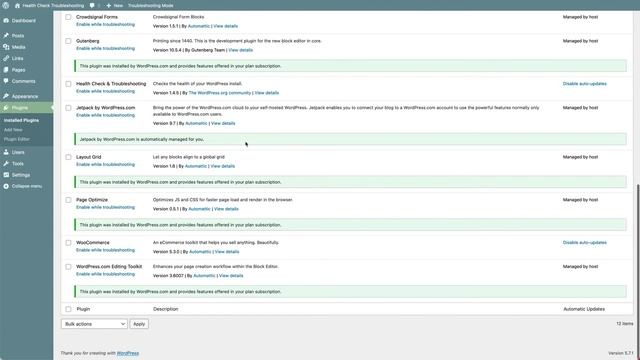640x360 pixels.
Task: View details for Crowdsignal Forms
Action: click(x=225, y=26)
